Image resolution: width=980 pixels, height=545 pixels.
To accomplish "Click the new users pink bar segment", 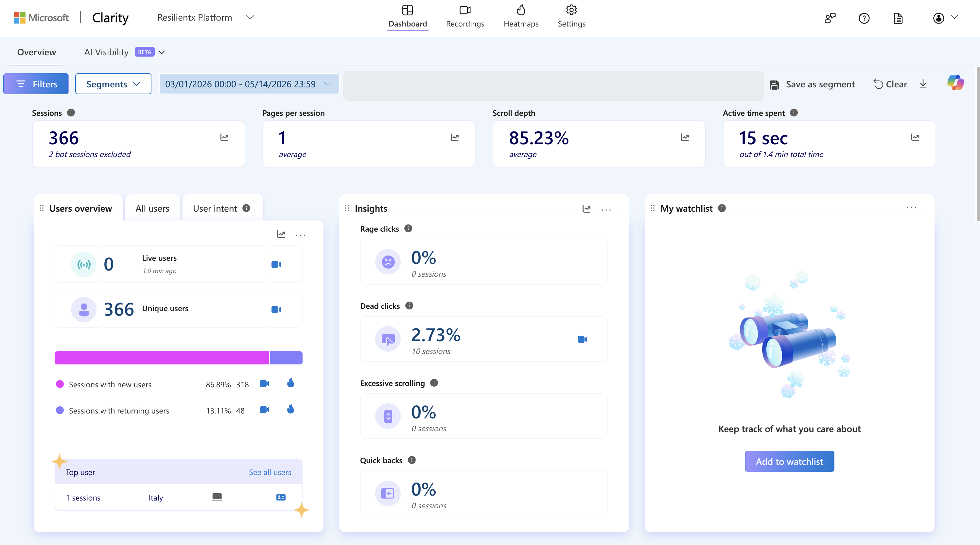I will [x=162, y=358].
